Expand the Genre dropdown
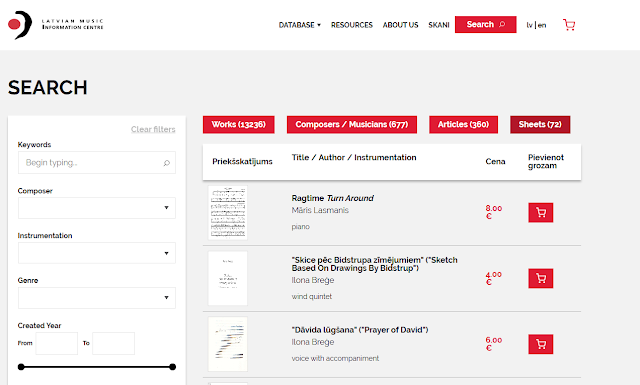Image resolution: width=640 pixels, height=385 pixels. click(97, 298)
